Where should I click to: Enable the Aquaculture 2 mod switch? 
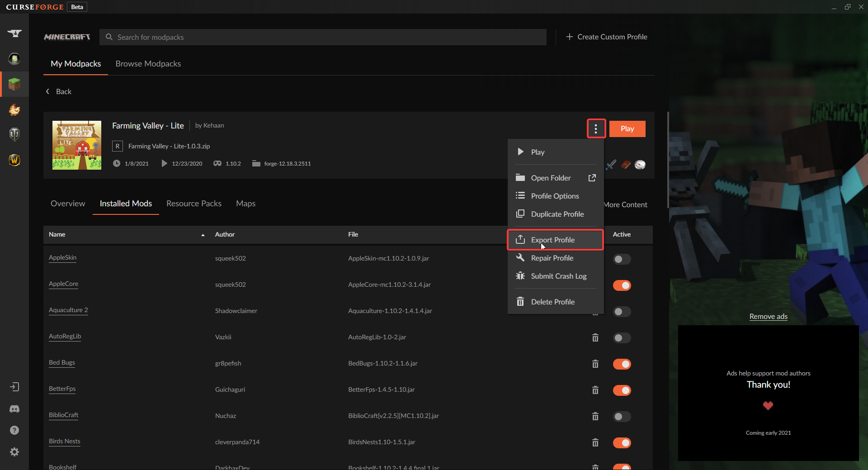click(x=622, y=312)
